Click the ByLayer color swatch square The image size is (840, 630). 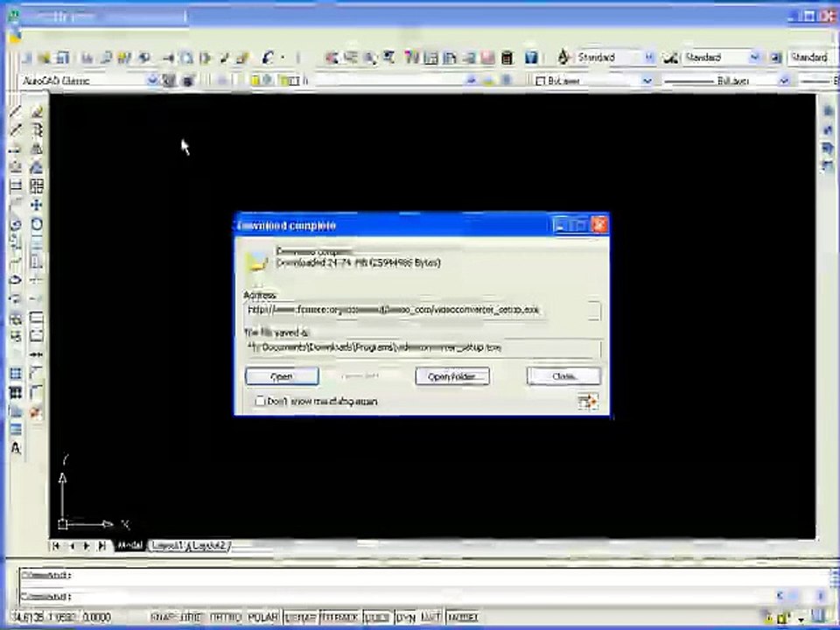point(540,80)
